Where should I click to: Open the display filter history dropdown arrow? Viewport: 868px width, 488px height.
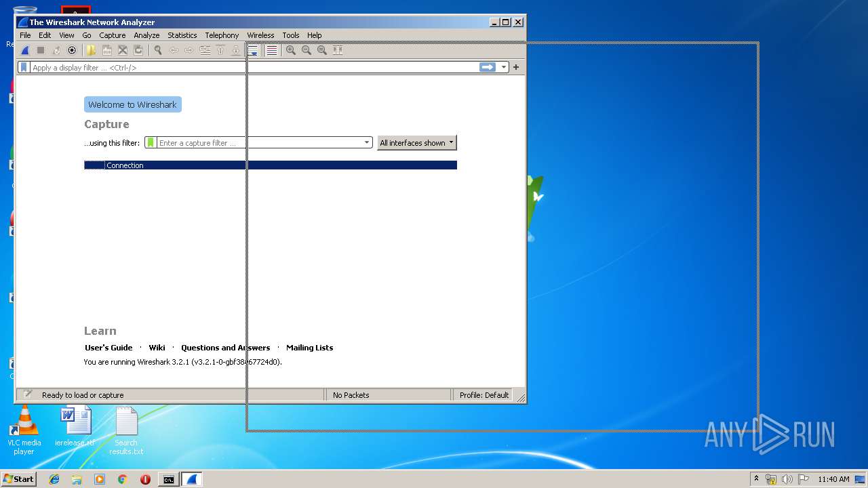(x=503, y=67)
